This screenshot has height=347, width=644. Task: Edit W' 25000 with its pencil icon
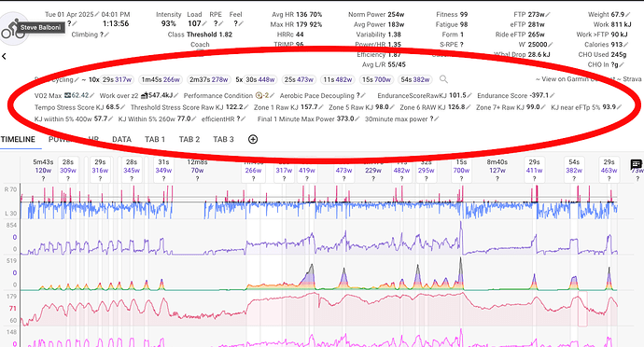tap(551, 45)
